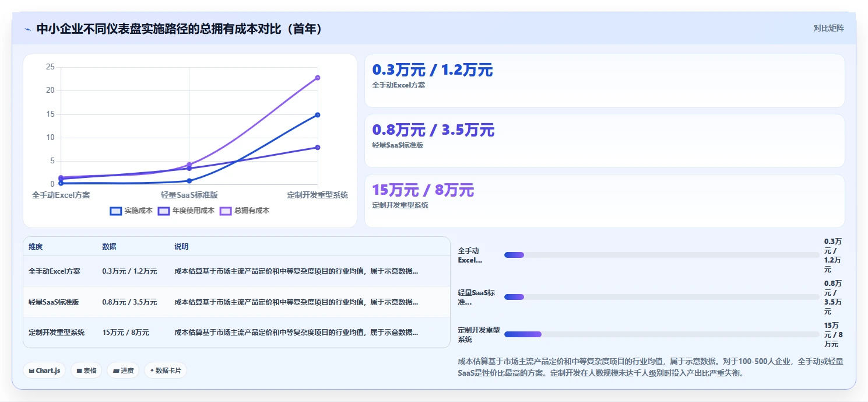Click the 轻量SaaS标准版 progress bar
Viewport: 868px width, 402px height.
662,297
